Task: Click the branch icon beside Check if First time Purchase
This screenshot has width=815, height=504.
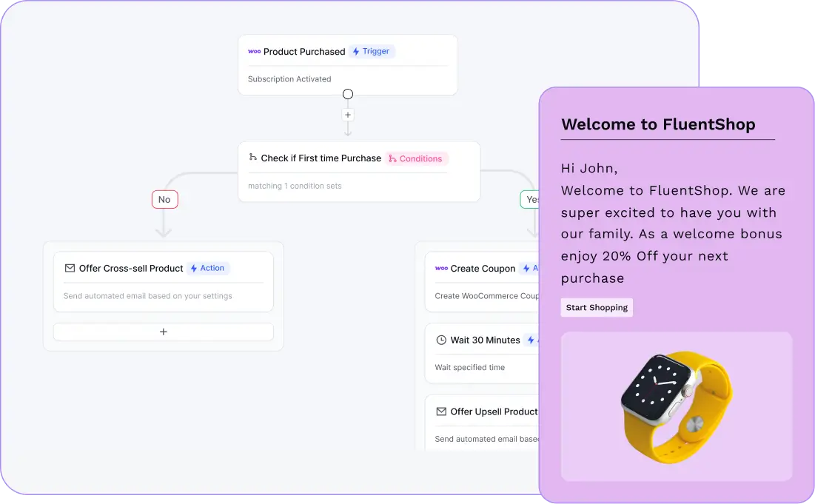Action: pyautogui.click(x=252, y=157)
